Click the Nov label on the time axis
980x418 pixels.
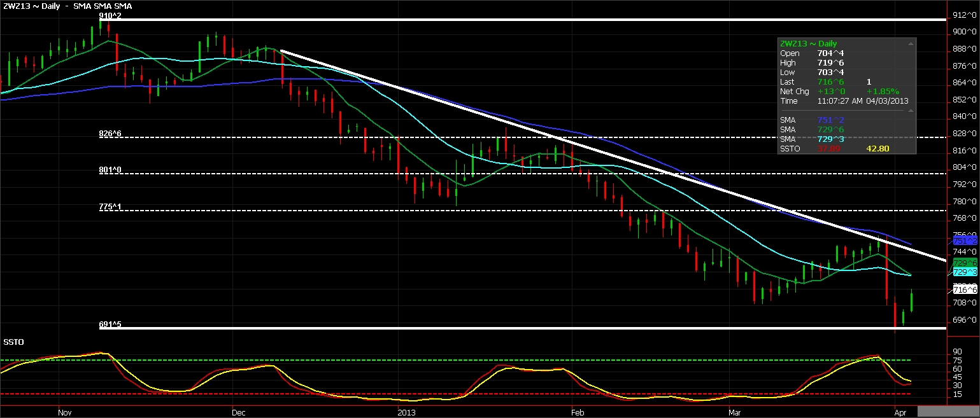click(65, 412)
